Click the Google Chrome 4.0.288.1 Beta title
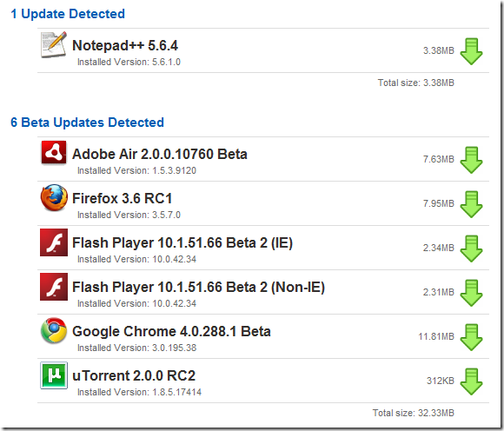Viewport: 504px width, 431px height. [171, 332]
